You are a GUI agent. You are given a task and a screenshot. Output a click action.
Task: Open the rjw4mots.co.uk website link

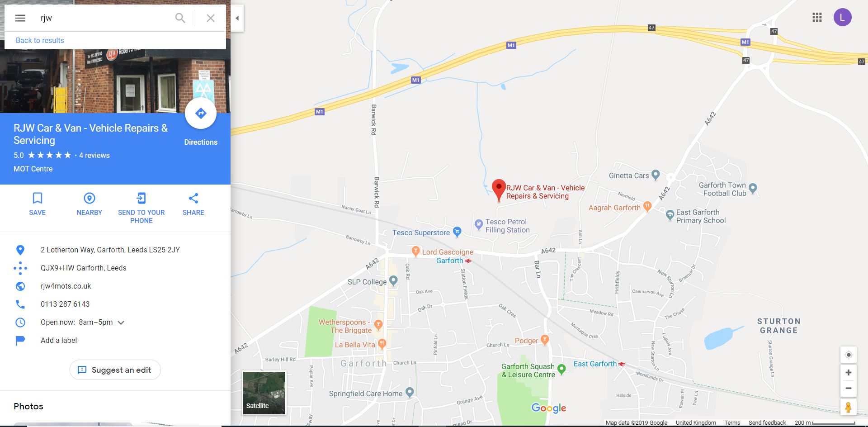(x=66, y=286)
